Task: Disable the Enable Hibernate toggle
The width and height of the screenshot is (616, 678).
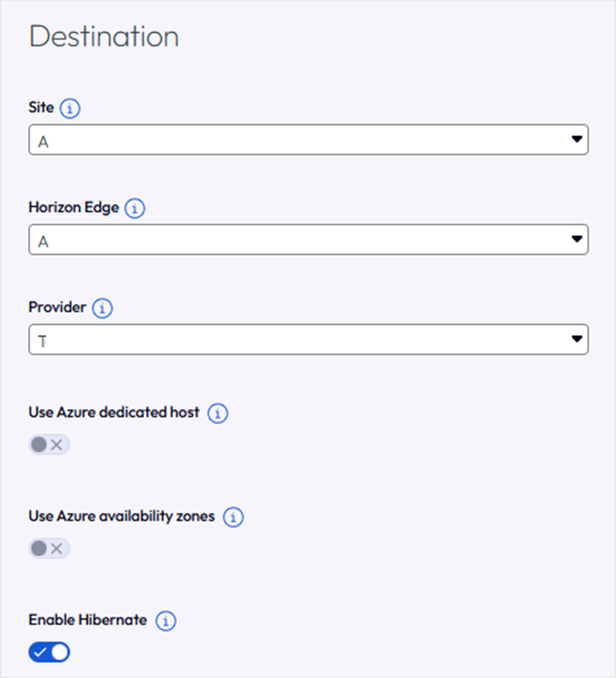Action: pos(49,652)
